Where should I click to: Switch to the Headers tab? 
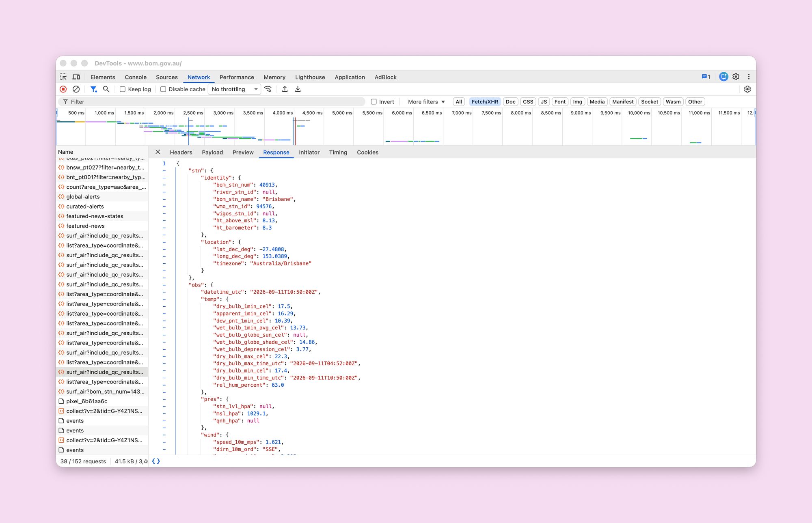click(181, 153)
